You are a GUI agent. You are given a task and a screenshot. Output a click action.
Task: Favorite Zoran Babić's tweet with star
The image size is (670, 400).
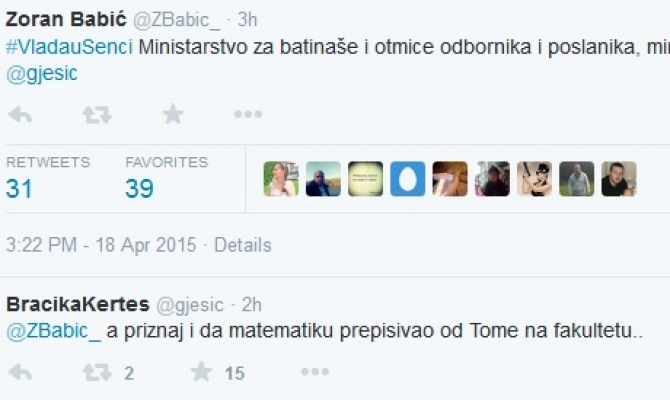point(173,114)
